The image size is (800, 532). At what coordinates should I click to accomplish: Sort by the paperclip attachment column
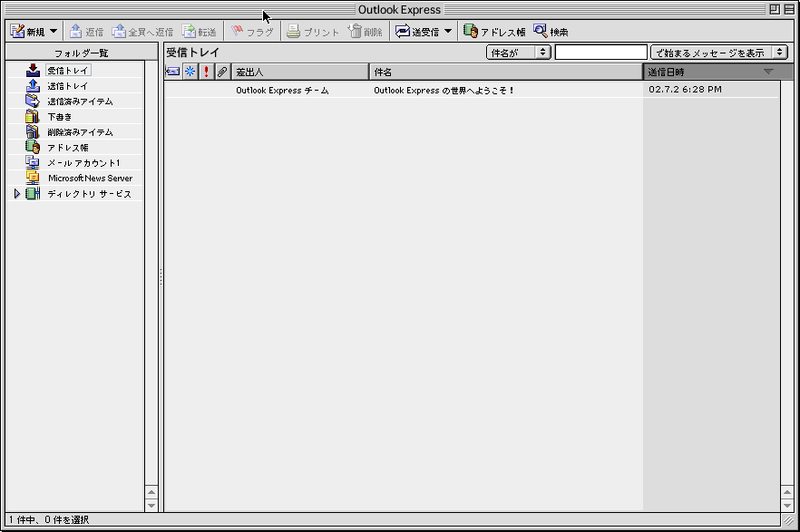point(222,72)
